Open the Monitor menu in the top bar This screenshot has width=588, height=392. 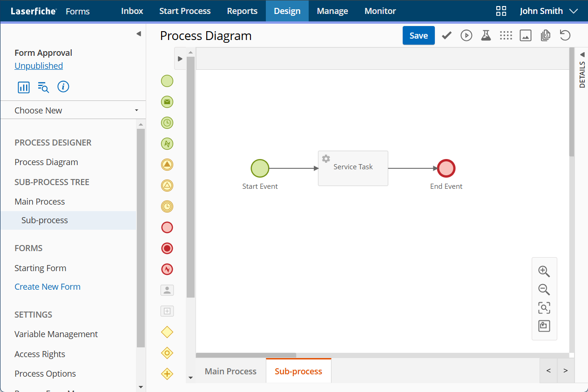click(x=380, y=11)
